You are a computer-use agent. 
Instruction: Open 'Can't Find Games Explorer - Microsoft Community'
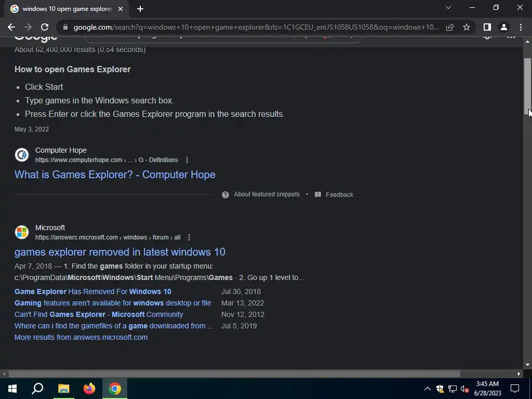point(99,314)
